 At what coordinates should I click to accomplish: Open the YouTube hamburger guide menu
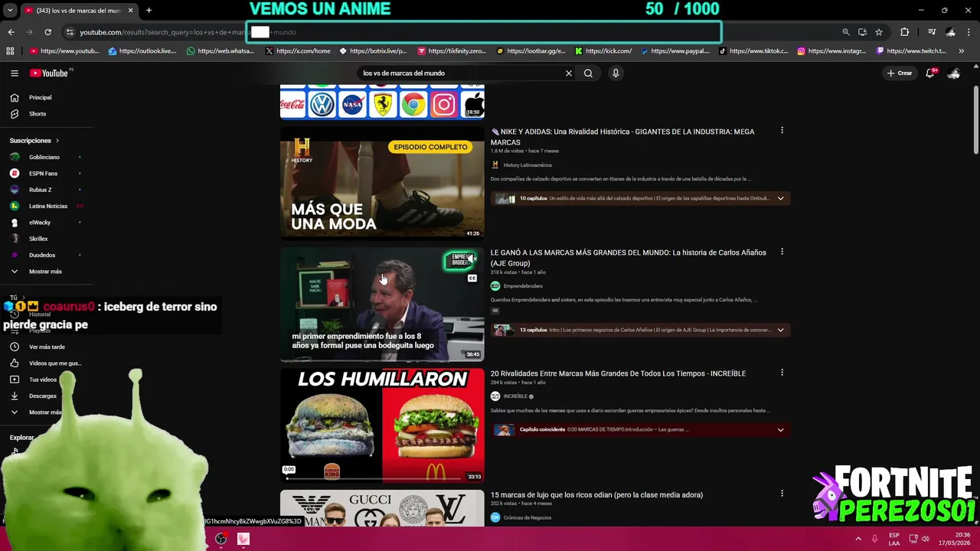tap(14, 73)
